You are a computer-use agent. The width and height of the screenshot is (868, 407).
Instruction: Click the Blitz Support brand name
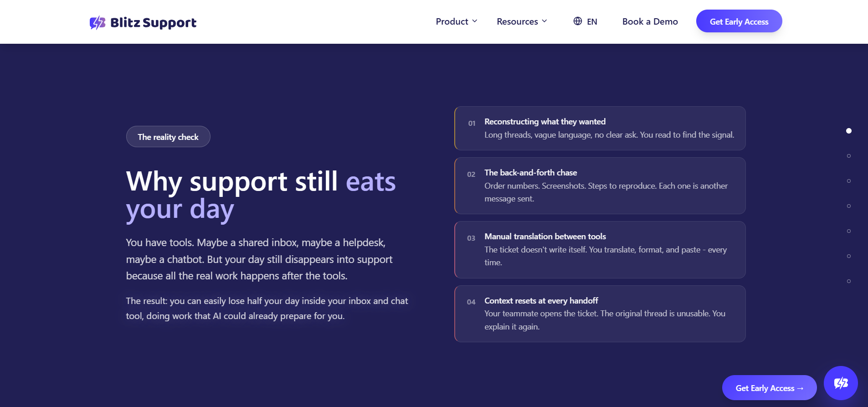(x=154, y=23)
